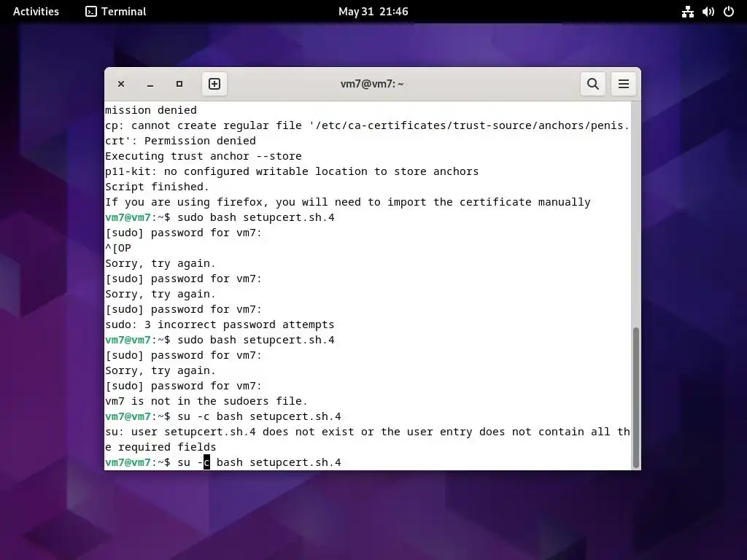Click the p11-kit no configured writable location line
Image resolution: width=747 pixels, height=560 pixels.
pyautogui.click(x=292, y=171)
